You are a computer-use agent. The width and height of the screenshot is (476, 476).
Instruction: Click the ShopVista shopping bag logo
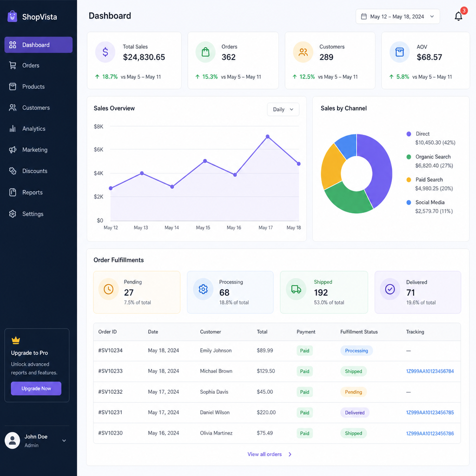point(12,16)
